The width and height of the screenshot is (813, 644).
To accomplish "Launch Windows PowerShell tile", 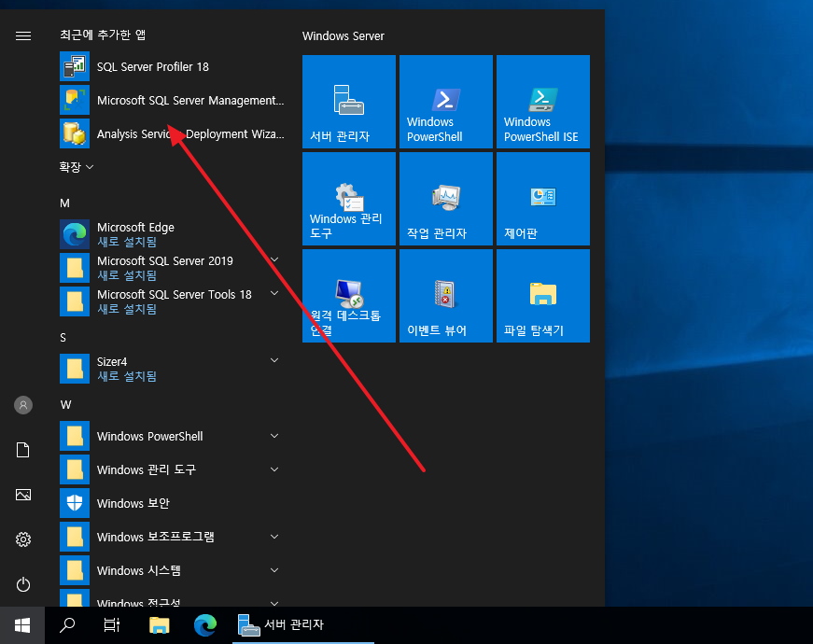I will (x=446, y=102).
